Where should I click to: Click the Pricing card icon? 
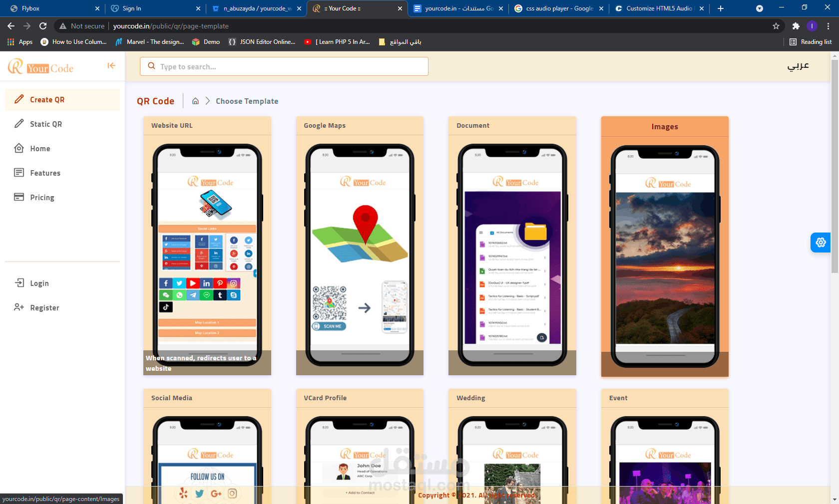(x=19, y=197)
